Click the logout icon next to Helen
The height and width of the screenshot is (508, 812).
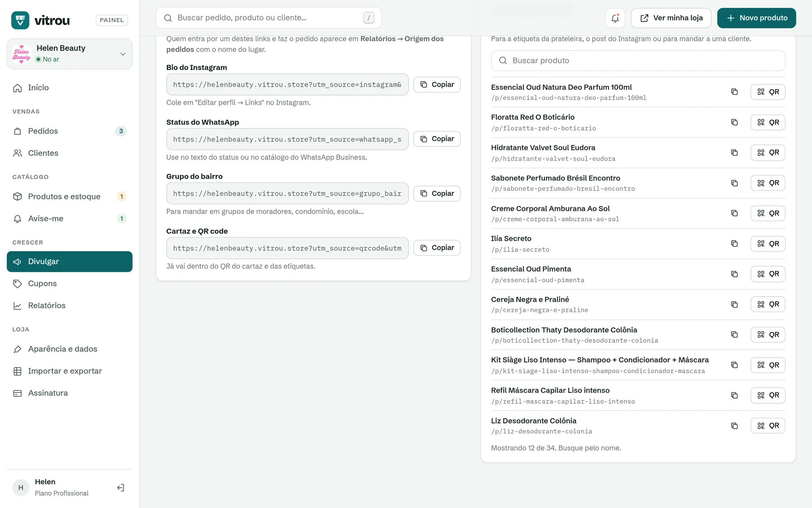[120, 488]
